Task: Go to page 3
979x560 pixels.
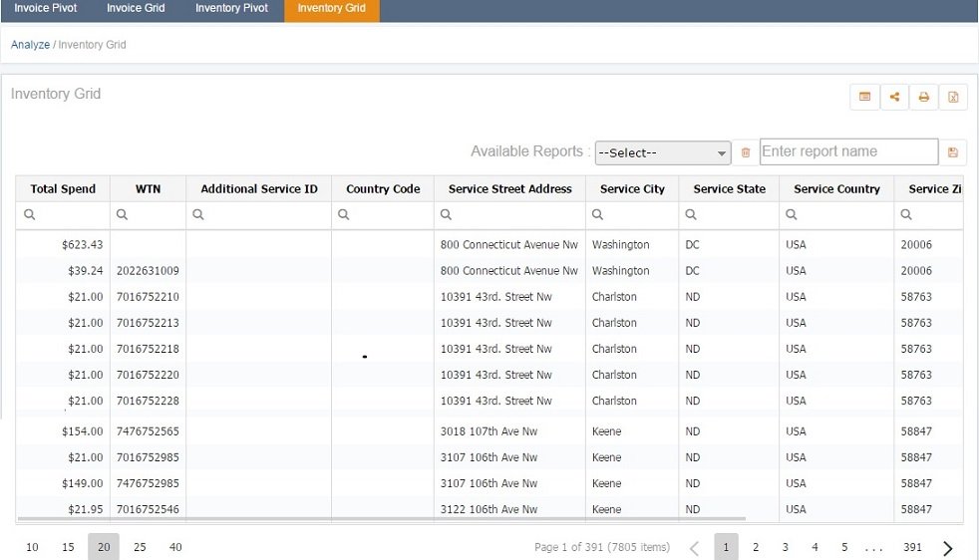Action: pyautogui.click(x=785, y=547)
